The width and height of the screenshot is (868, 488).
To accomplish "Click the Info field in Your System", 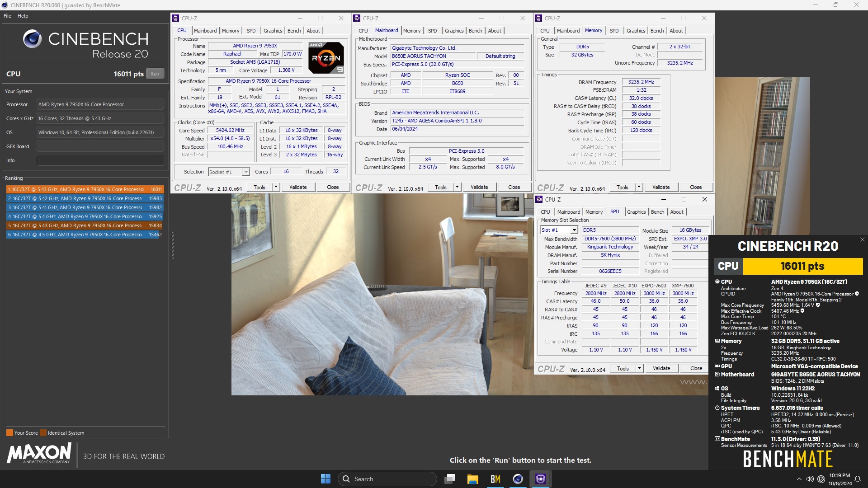I will [x=100, y=160].
